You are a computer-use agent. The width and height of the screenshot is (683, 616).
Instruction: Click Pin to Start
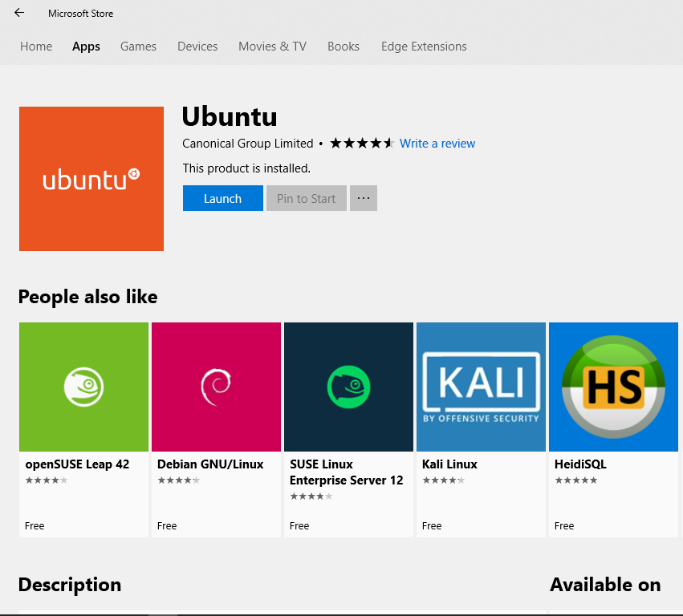pyautogui.click(x=306, y=197)
